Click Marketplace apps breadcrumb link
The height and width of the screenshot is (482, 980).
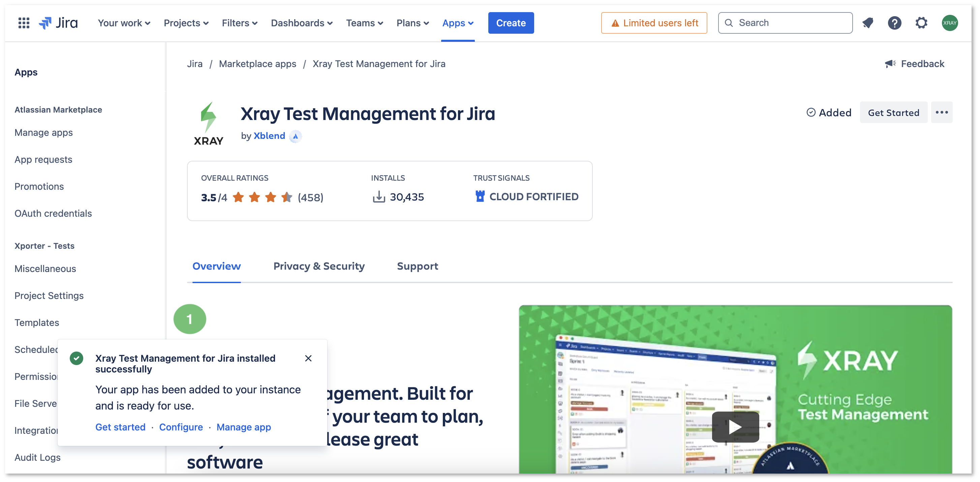(257, 63)
